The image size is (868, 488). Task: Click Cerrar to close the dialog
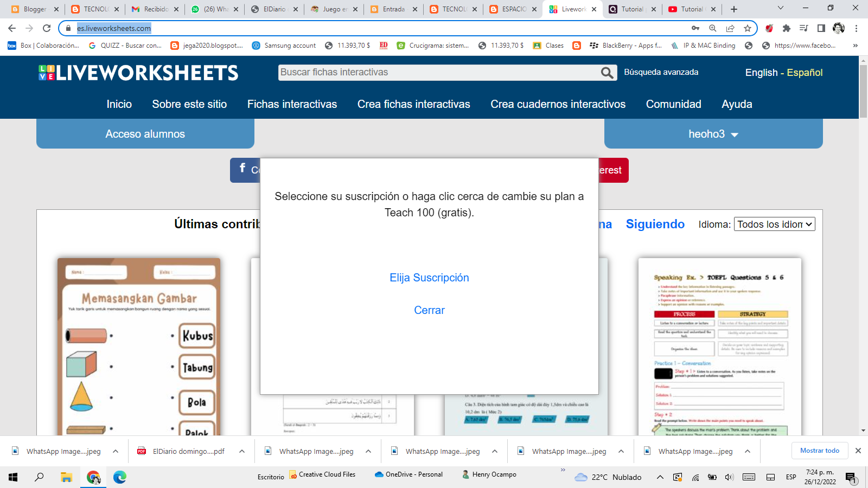tap(429, 310)
